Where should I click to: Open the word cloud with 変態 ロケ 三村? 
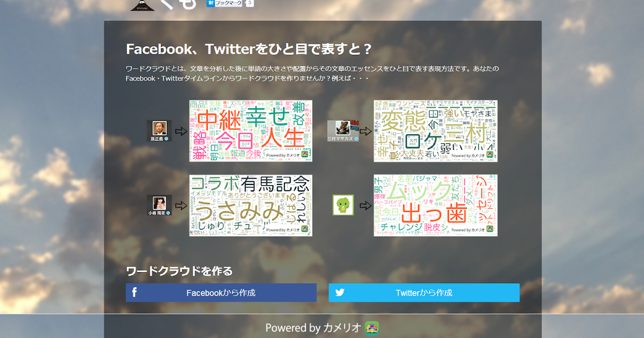(435, 130)
